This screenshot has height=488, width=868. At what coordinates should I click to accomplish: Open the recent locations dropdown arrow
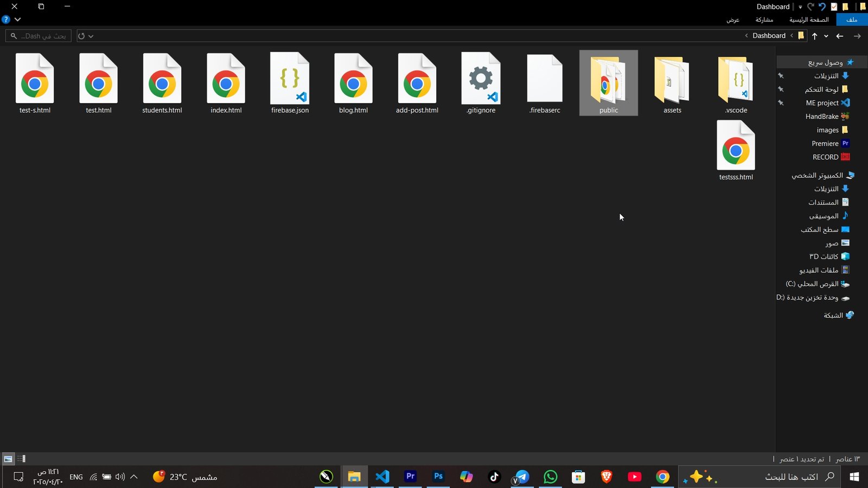click(826, 36)
